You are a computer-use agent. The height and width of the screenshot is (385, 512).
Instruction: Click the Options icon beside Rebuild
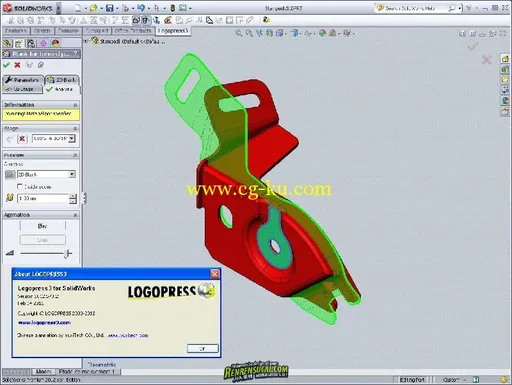click(x=183, y=8)
